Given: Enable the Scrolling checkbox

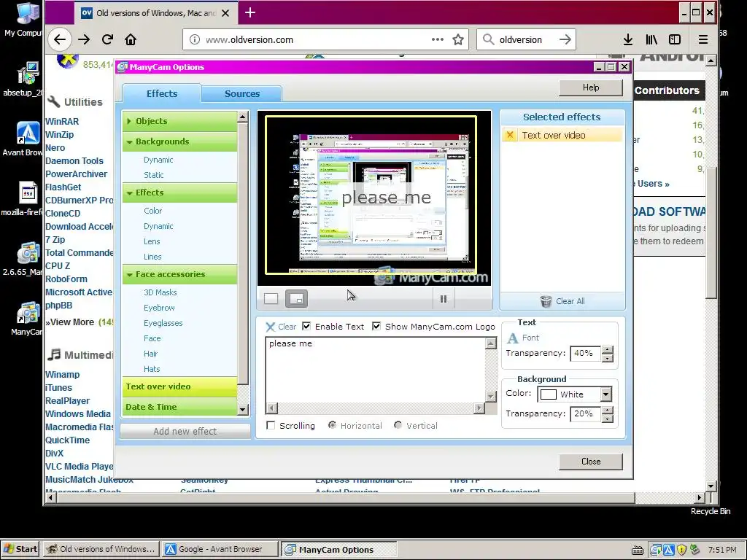Looking at the screenshot, I should pyautogui.click(x=271, y=425).
